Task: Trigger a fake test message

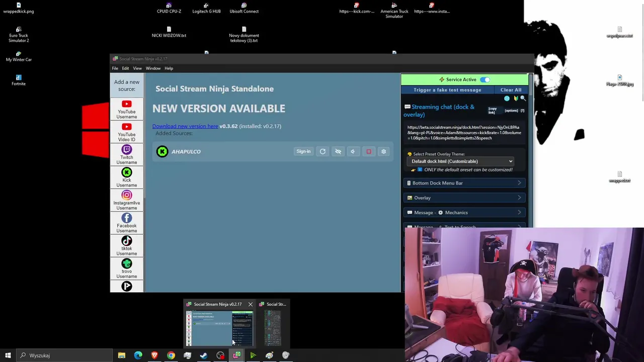Action: pos(447,90)
